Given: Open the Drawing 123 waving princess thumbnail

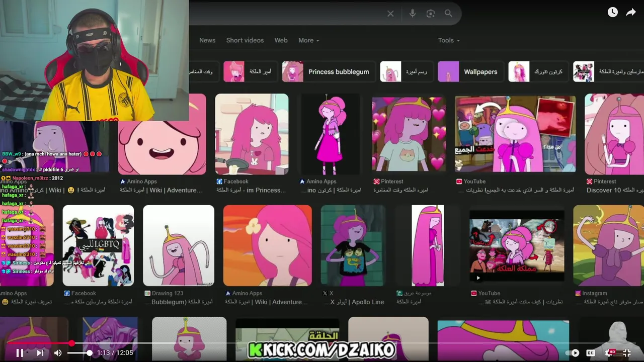Looking at the screenshot, I should (x=179, y=245).
